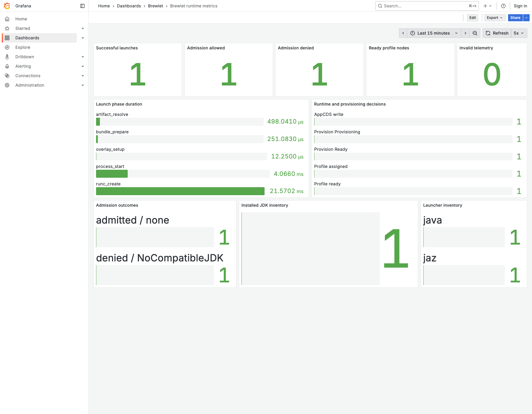Click the Alerting bell icon
Viewport: 532px width, 414px height.
pos(7,66)
